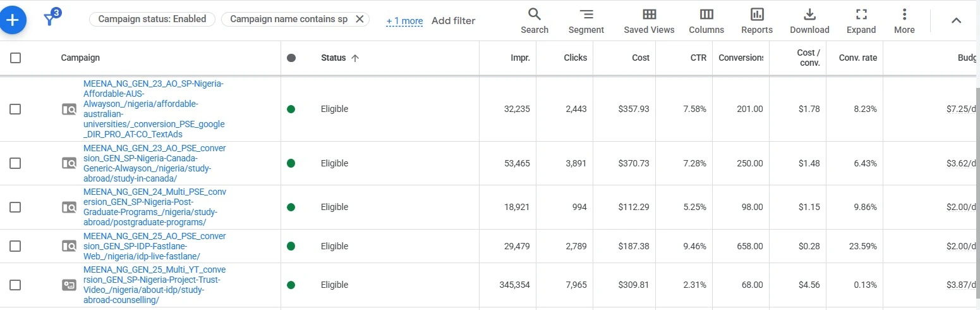Open Saved Views
This screenshot has width=980, height=310.
(649, 21)
